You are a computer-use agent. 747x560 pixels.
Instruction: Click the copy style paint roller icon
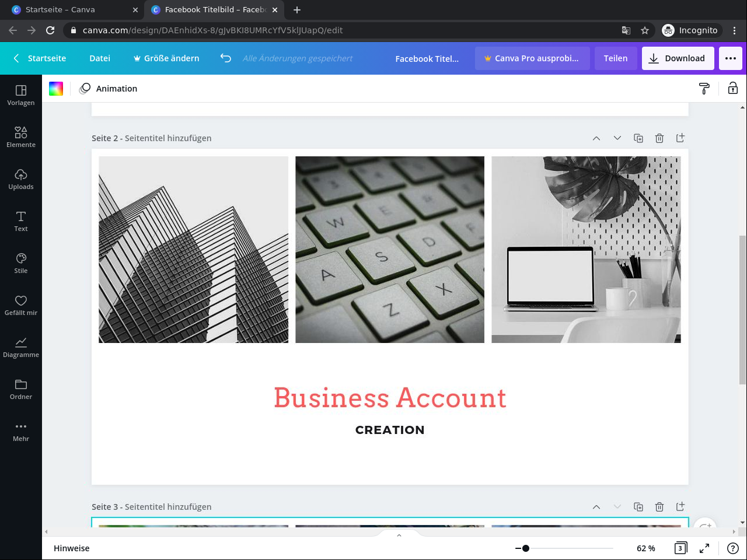pos(704,89)
